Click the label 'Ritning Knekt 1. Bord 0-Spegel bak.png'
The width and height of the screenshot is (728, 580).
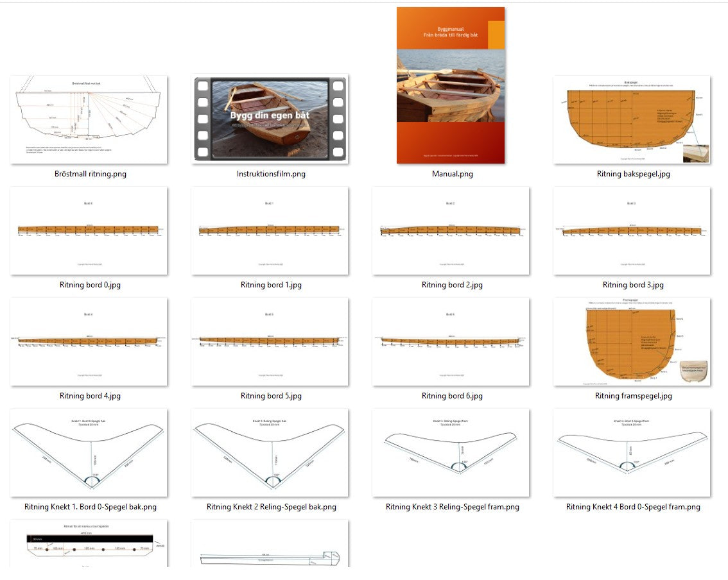point(91,507)
